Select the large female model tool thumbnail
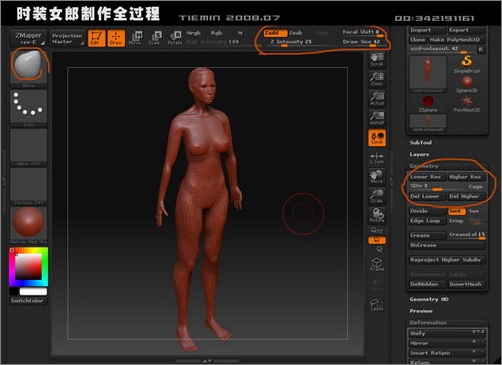 428,74
